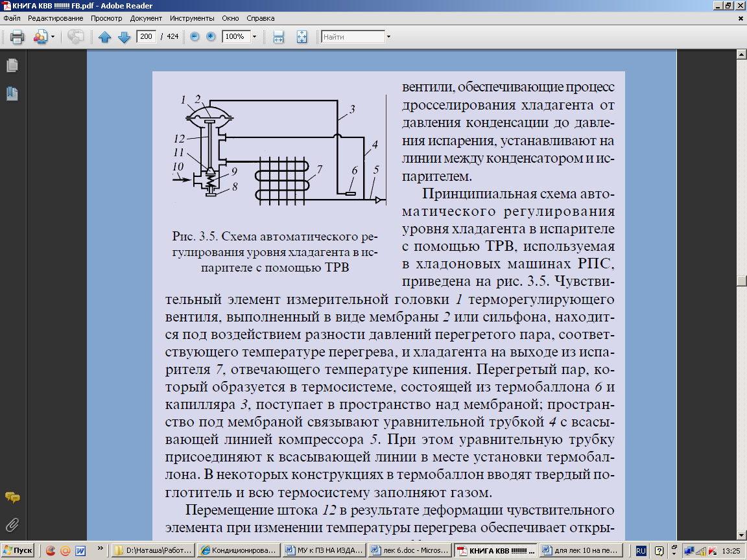Click the signal bars tray icon
The image size is (747, 560).
pos(700,552)
